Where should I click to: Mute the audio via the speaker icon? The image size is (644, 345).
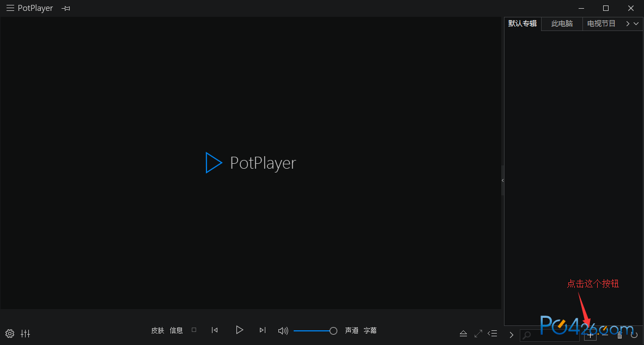coord(283,331)
